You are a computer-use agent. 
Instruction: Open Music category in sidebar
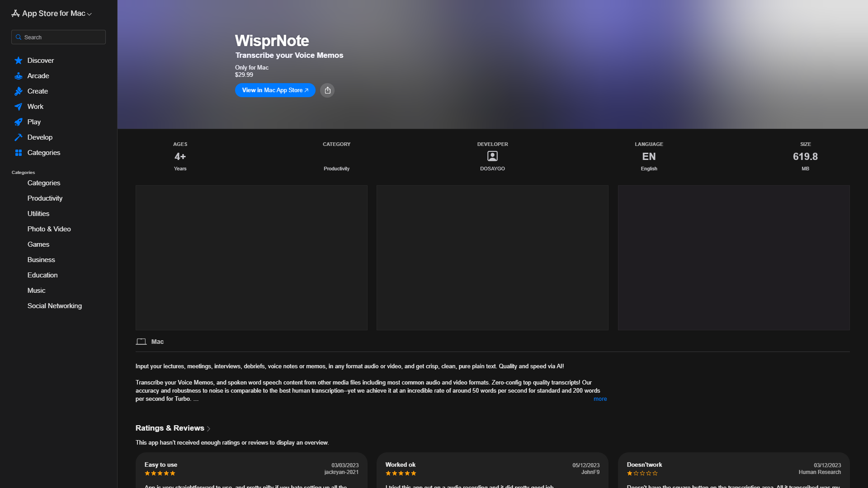[x=36, y=291]
